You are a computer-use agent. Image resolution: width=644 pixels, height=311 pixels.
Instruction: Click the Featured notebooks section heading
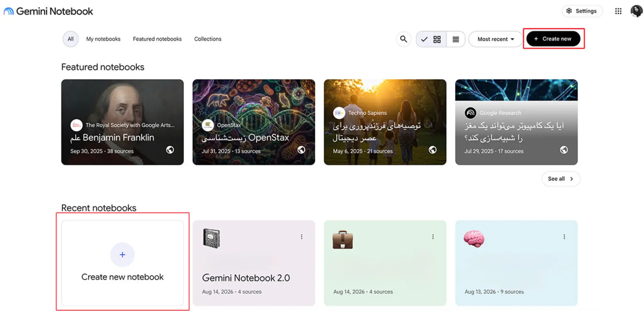tap(103, 67)
